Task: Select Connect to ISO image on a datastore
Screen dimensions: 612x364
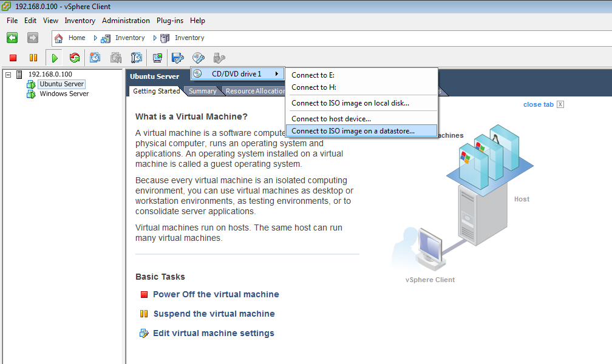Action: point(361,130)
